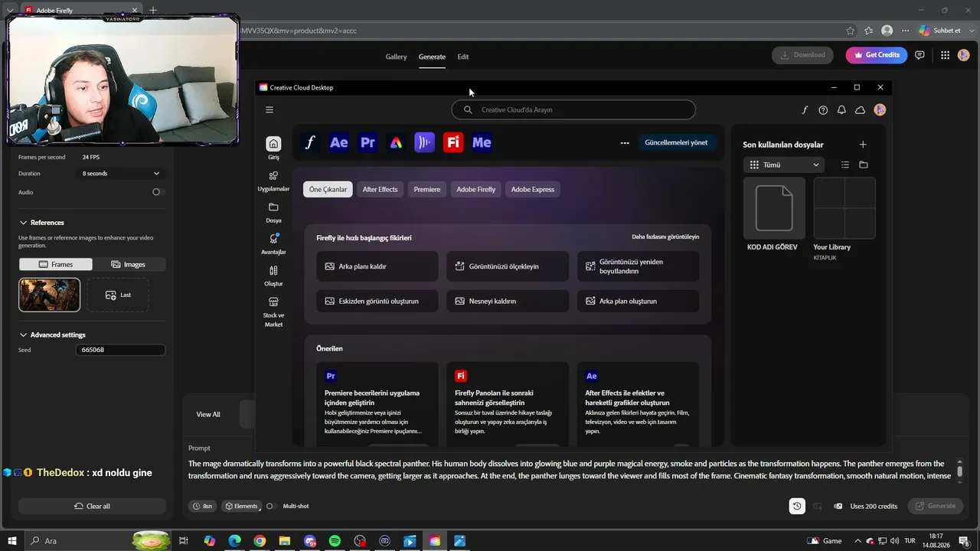Click the Güncellemeleri yönet button
The image size is (980, 551).
pyautogui.click(x=676, y=142)
